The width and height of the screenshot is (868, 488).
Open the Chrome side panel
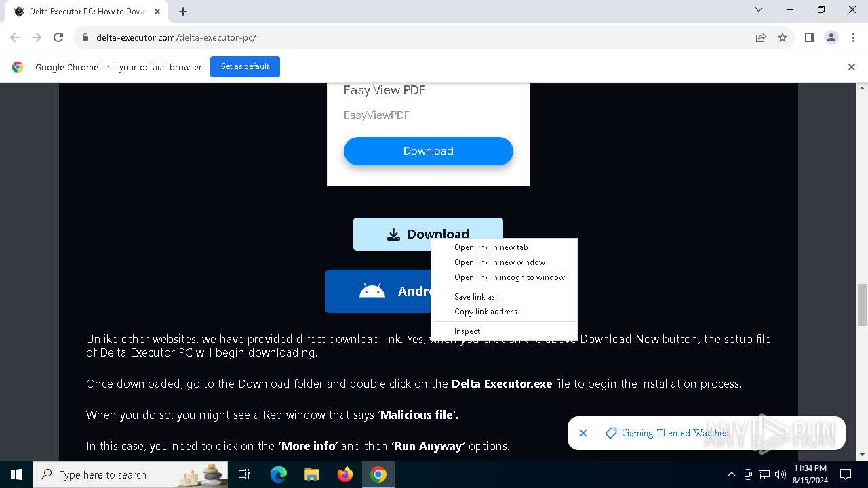pyautogui.click(x=809, y=37)
